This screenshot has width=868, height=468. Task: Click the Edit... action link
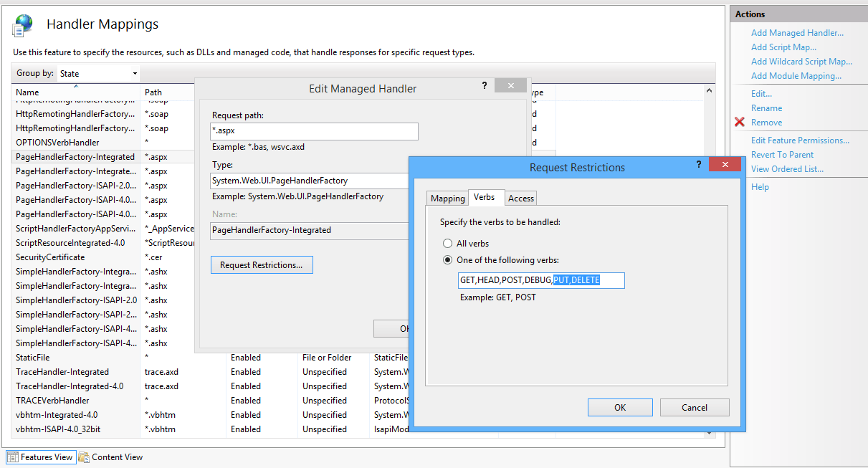click(761, 94)
